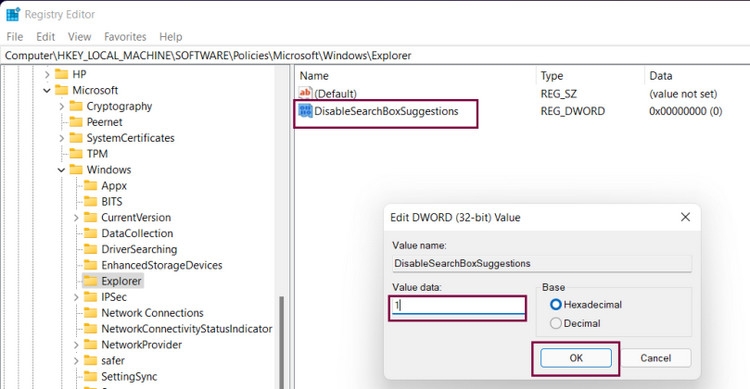Click the Registry Editor app icon
The image size is (750, 389).
click(13, 14)
